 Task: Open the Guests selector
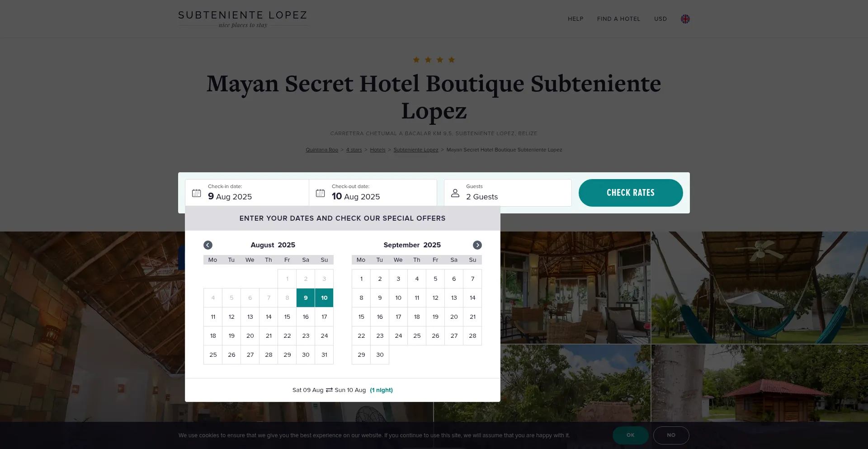(508, 193)
